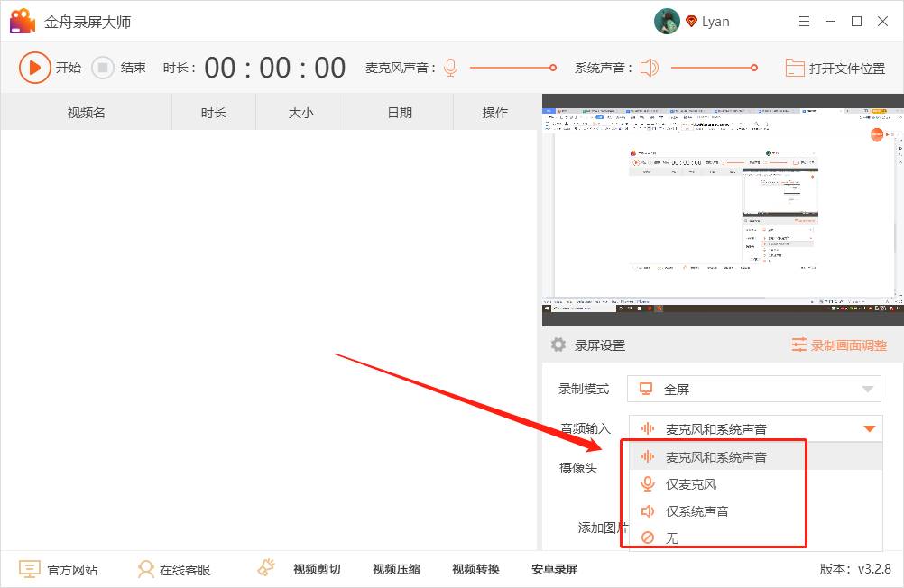Screen dimensions: 904x588
Task: Click the microphone icon beside 麦克风声音
Action: [449, 66]
